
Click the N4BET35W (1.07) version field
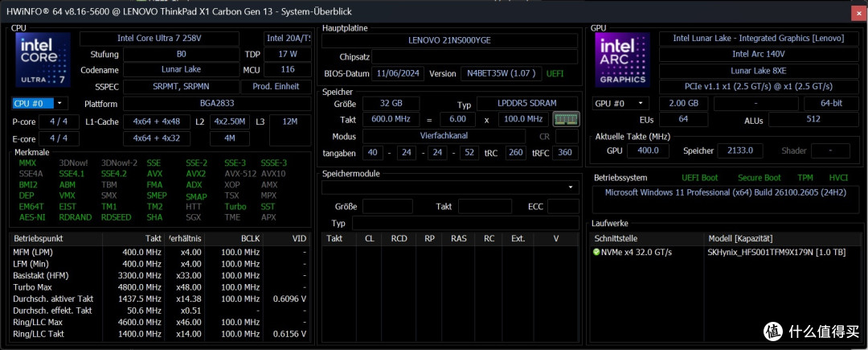tap(499, 74)
